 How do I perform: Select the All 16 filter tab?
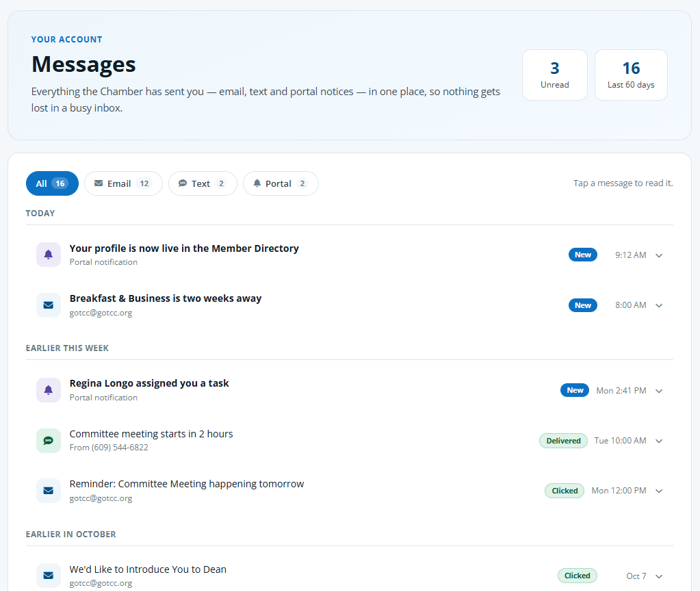coord(52,183)
